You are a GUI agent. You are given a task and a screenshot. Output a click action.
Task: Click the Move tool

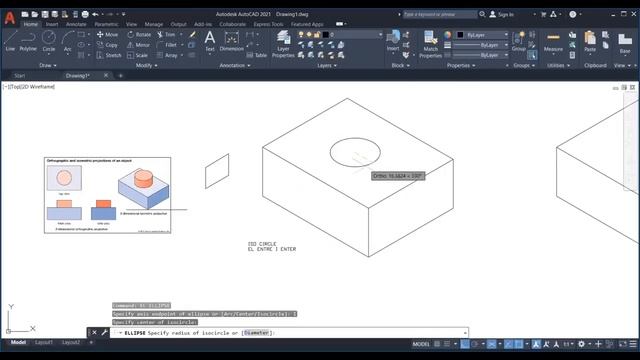(x=107, y=35)
